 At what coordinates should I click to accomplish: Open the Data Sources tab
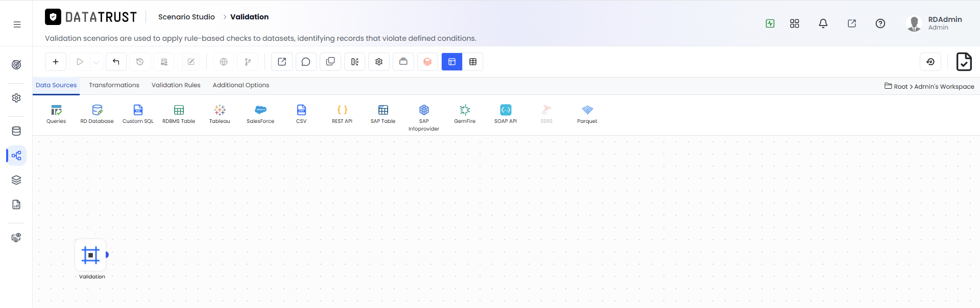coord(56,85)
